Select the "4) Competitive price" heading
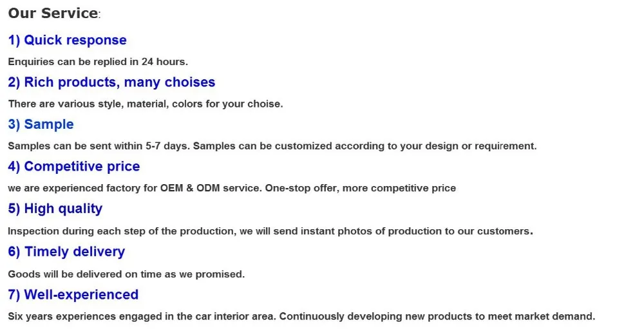The image size is (644, 329). tap(73, 167)
